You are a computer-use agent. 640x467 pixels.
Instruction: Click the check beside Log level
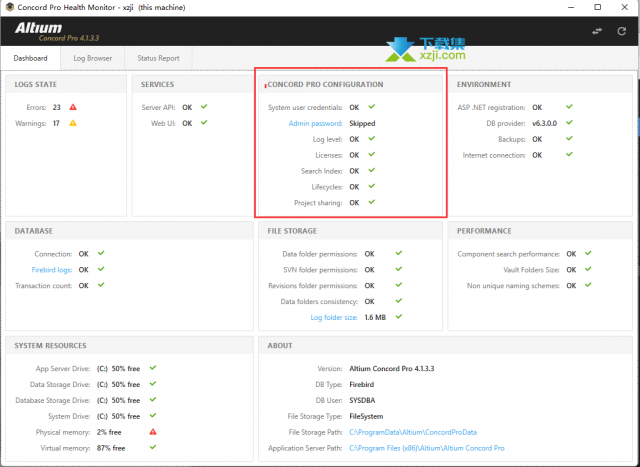click(x=371, y=138)
